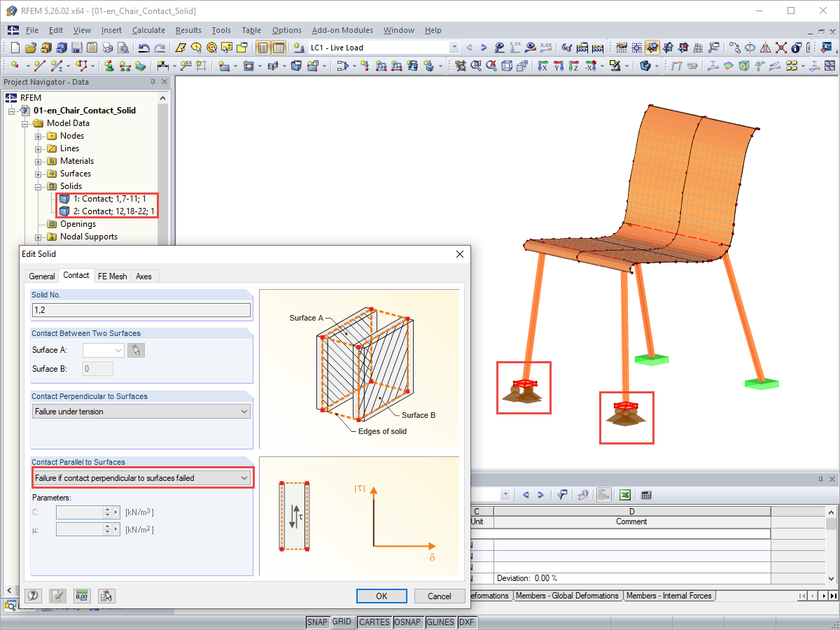Click the New document icon in toolbar
Viewport: 840px width, 630px height.
pos(15,48)
